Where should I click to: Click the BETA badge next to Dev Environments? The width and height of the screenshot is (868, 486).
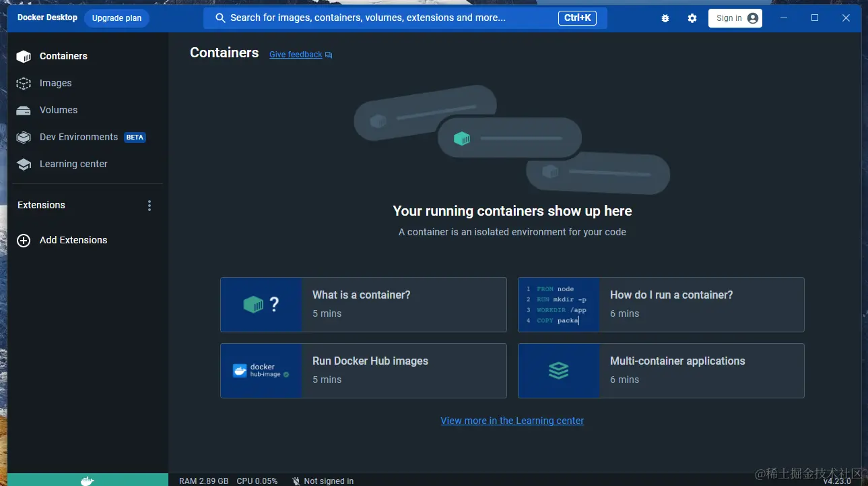135,138
